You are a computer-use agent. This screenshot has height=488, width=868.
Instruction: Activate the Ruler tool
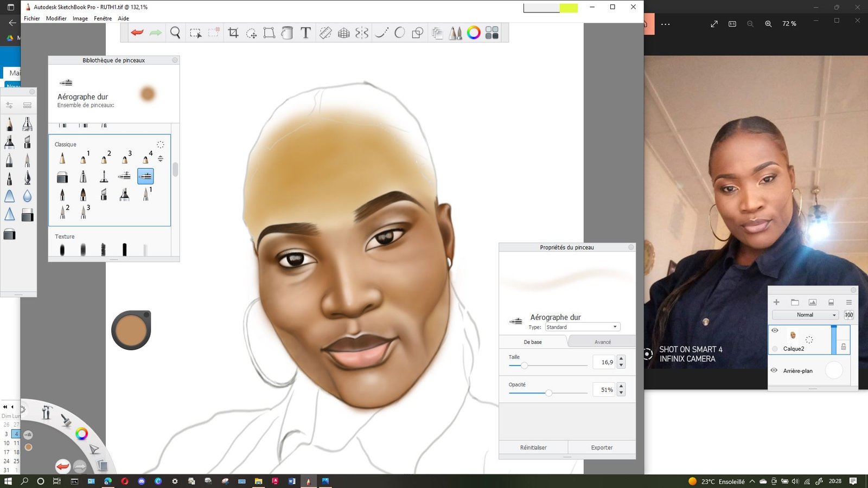tap(325, 33)
